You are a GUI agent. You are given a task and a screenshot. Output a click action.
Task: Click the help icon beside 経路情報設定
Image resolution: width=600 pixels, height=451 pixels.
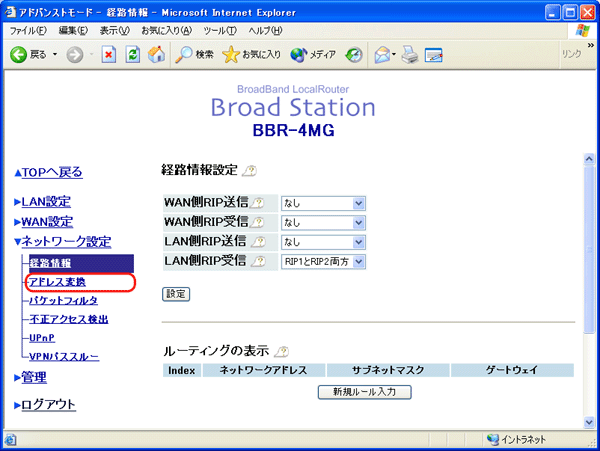(249, 171)
